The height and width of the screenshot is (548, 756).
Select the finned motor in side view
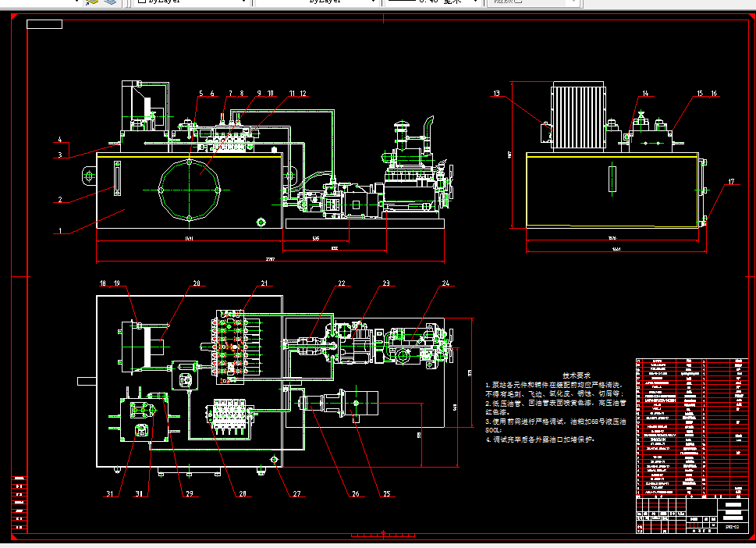(577, 116)
